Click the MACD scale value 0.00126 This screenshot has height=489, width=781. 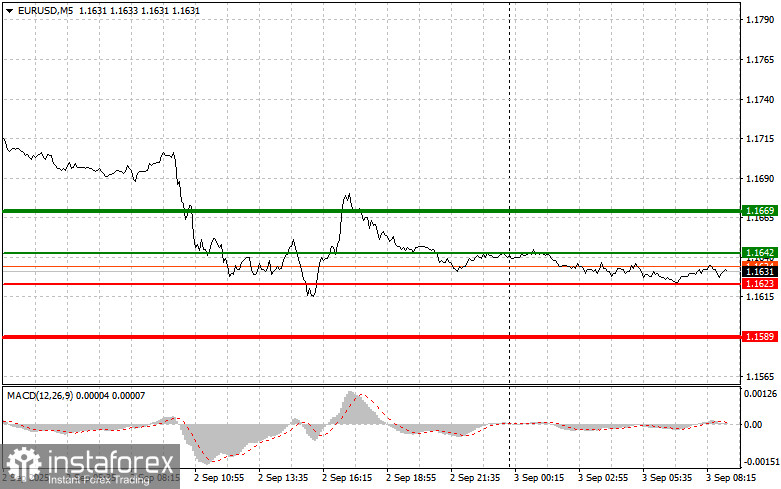pos(760,394)
